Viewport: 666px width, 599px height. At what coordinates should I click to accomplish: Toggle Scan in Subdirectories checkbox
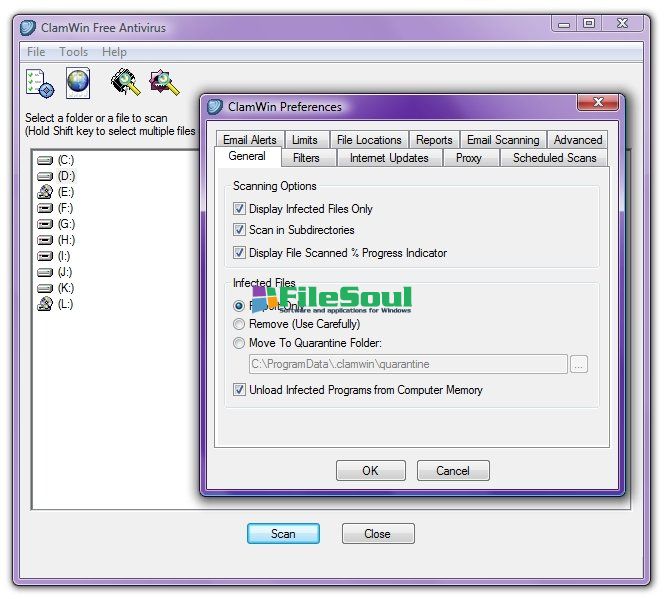coord(239,230)
